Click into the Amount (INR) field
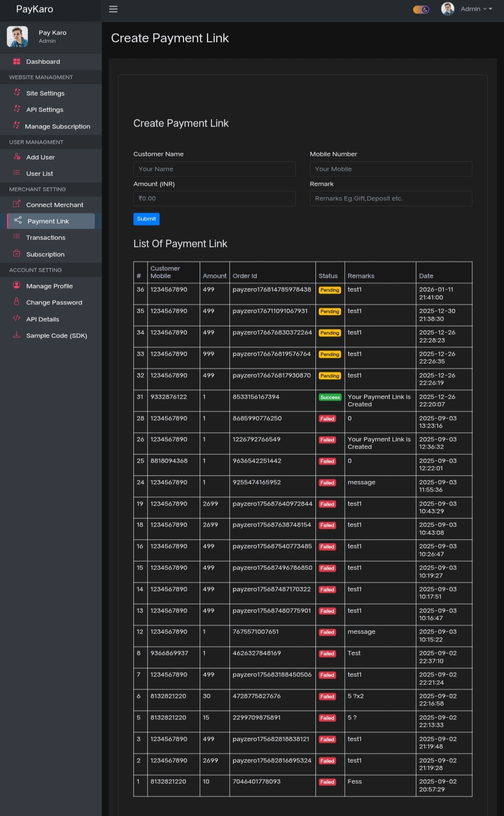 pyautogui.click(x=214, y=198)
